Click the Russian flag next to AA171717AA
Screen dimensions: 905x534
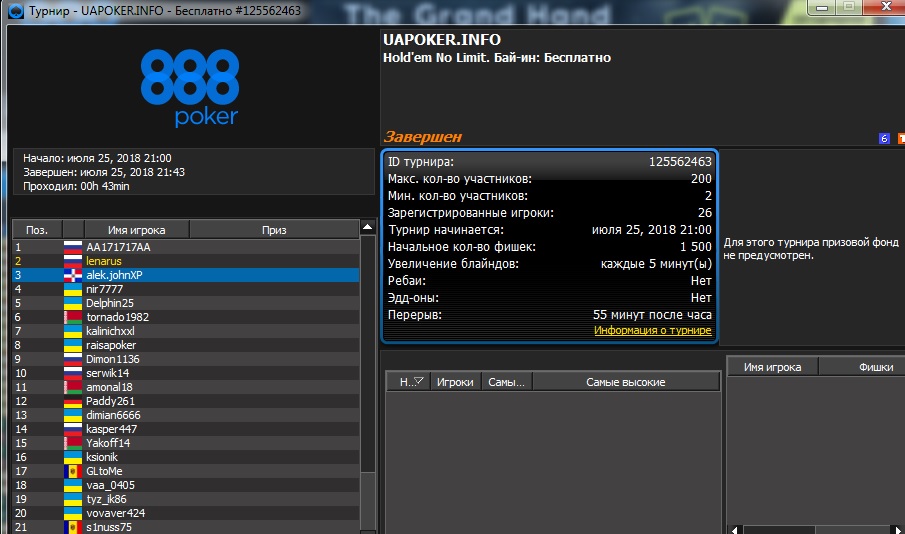coord(73,247)
